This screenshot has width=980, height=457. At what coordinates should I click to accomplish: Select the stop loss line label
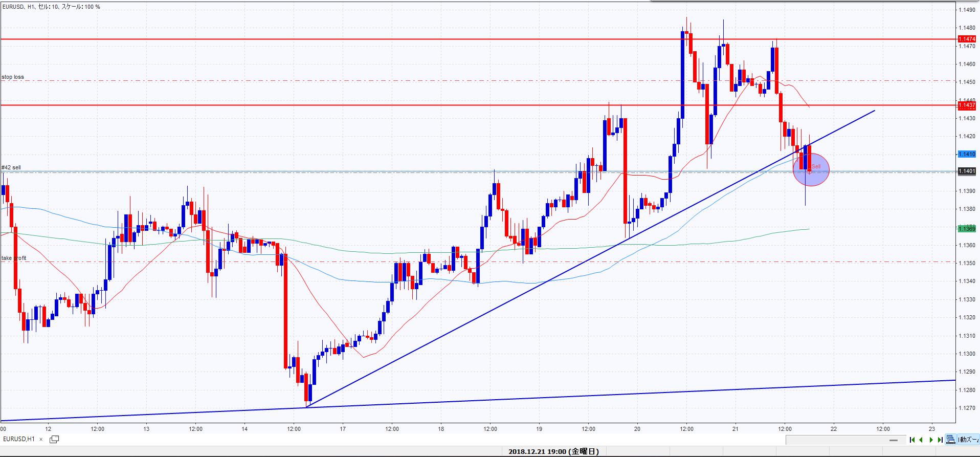[13, 77]
